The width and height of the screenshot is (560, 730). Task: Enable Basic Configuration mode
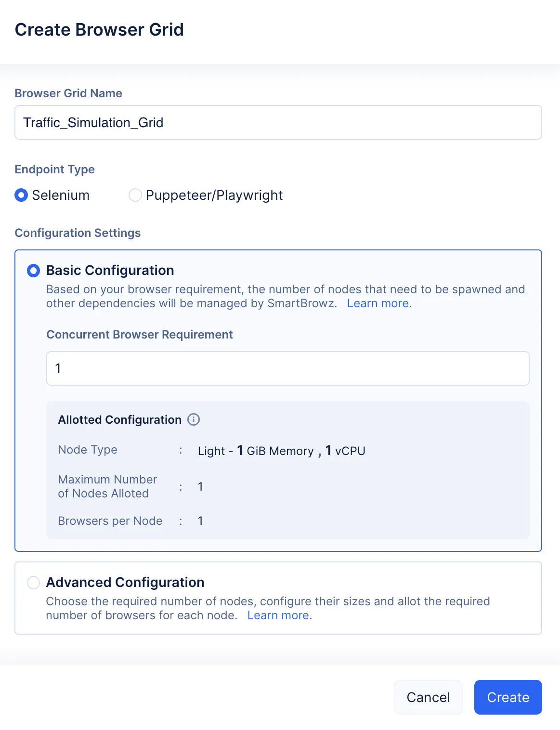tap(33, 271)
